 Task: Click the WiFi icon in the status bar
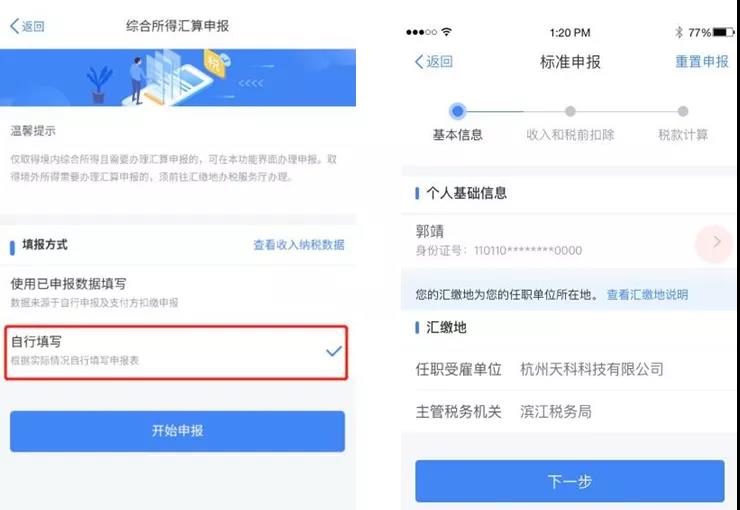[446, 32]
